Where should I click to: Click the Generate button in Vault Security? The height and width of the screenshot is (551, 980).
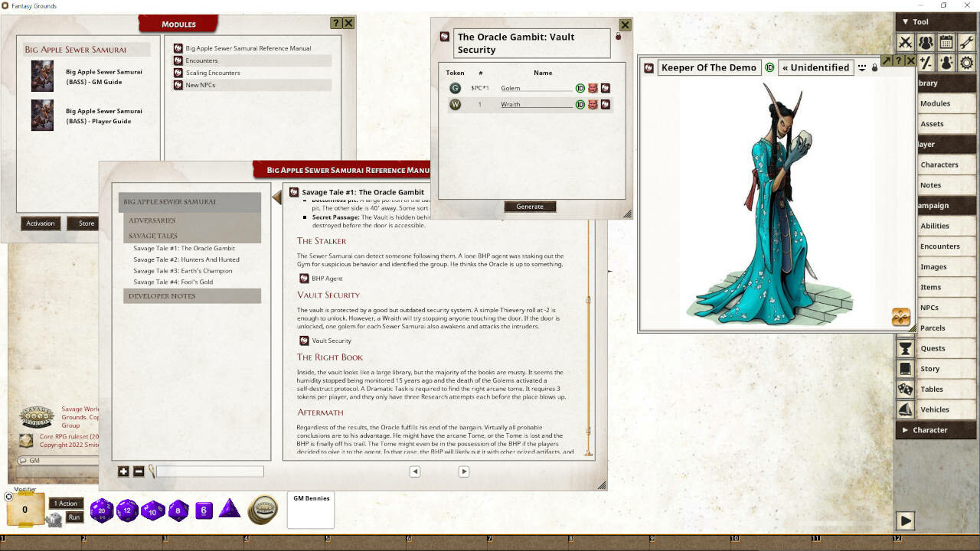[530, 206]
